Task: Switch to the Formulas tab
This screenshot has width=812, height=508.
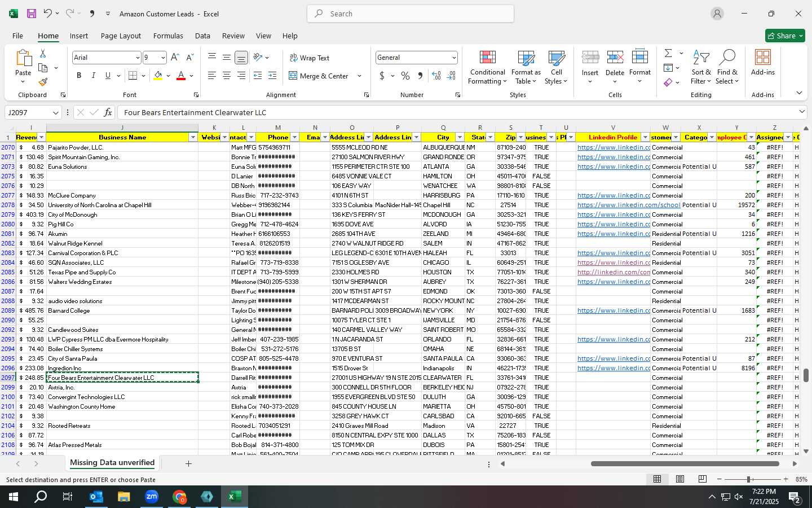Action: [x=168, y=36]
